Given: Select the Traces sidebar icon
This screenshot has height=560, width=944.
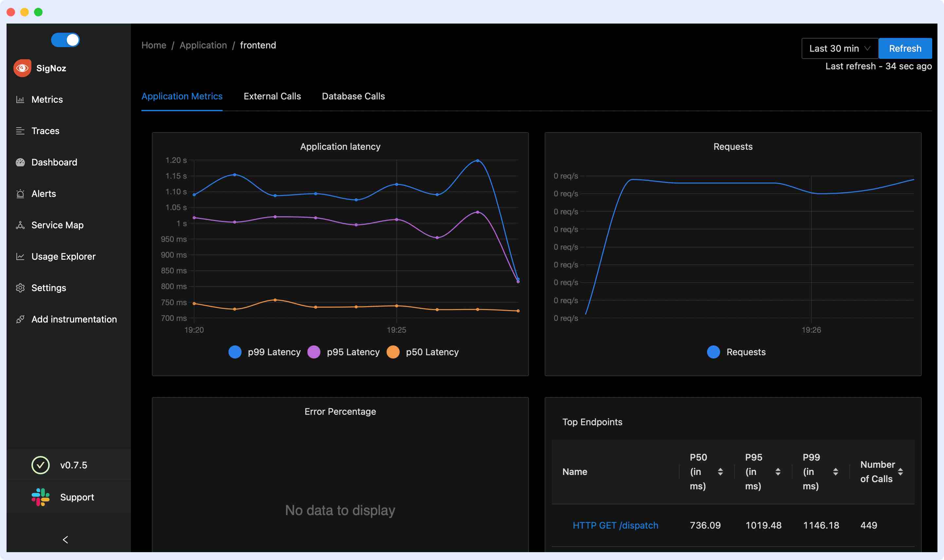Looking at the screenshot, I should tap(21, 131).
